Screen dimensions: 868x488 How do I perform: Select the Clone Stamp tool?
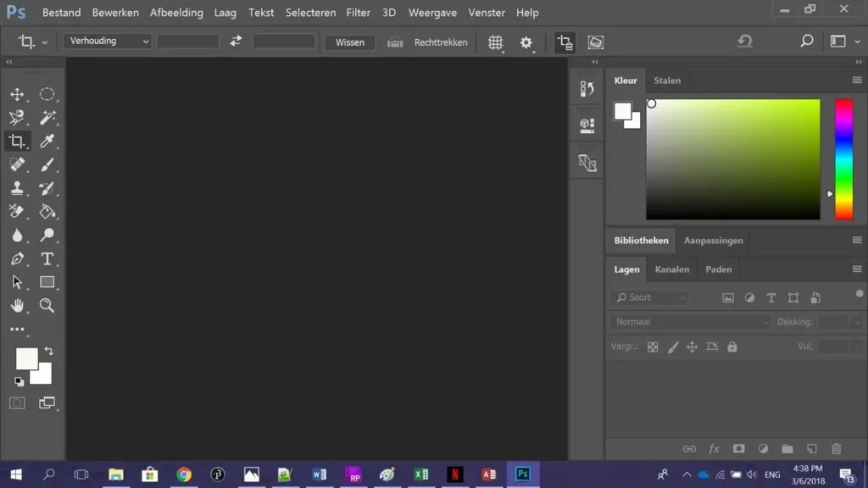coord(17,188)
